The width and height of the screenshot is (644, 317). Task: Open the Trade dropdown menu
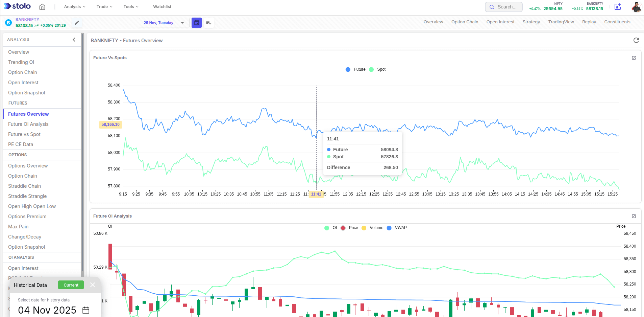point(104,7)
